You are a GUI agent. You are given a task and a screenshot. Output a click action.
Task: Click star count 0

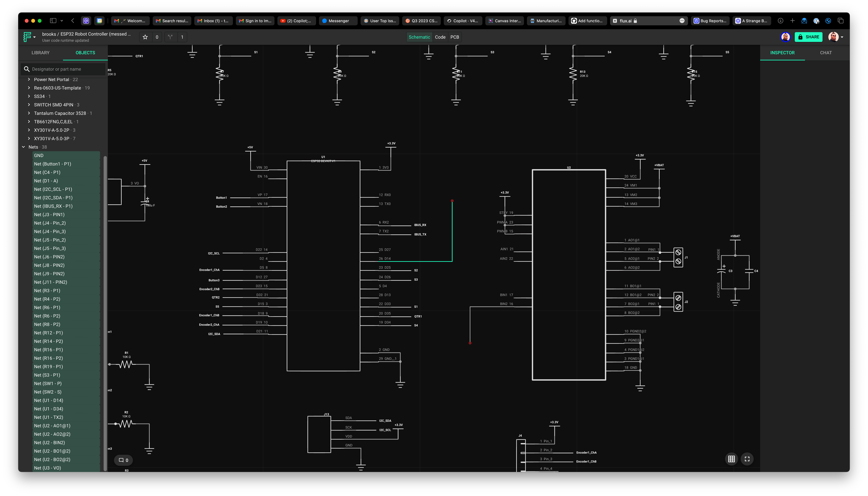click(157, 37)
